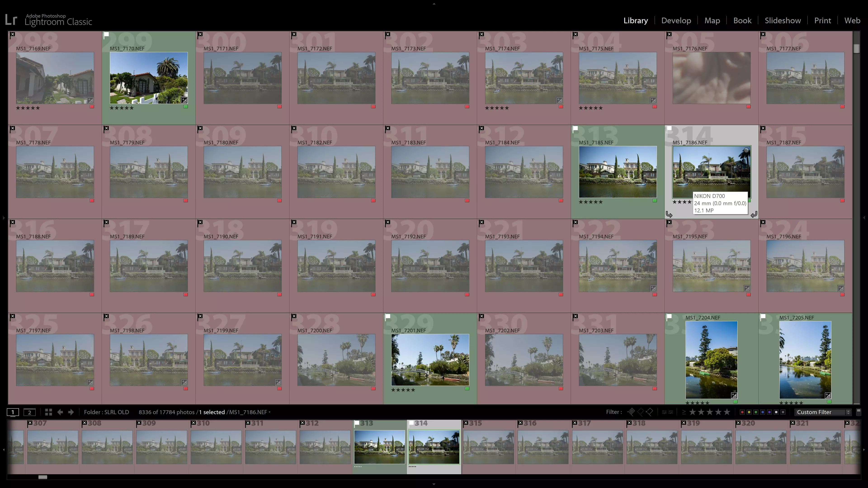This screenshot has height=488, width=868.
Task: Open the main window display button 1
Action: click(13, 412)
